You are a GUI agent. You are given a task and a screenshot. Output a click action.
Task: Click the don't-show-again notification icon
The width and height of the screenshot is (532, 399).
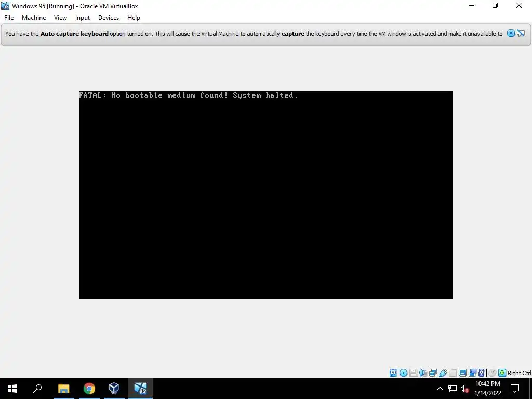tap(521, 33)
